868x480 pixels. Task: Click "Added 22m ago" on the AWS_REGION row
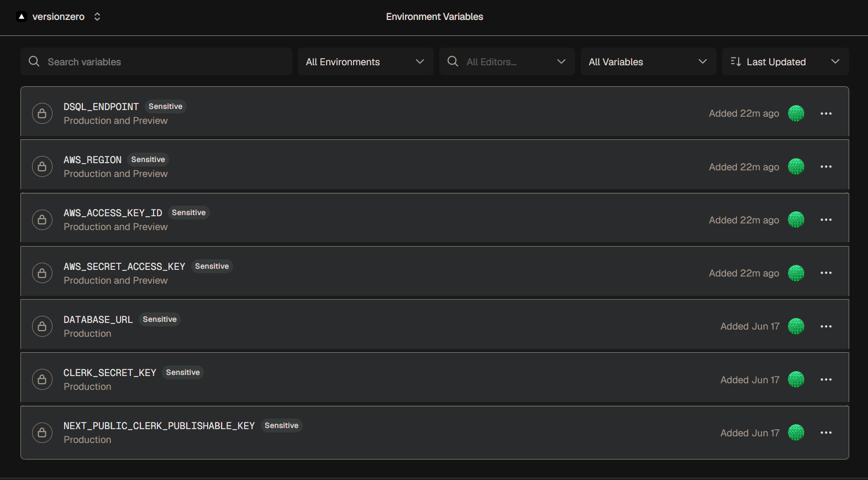coord(744,167)
